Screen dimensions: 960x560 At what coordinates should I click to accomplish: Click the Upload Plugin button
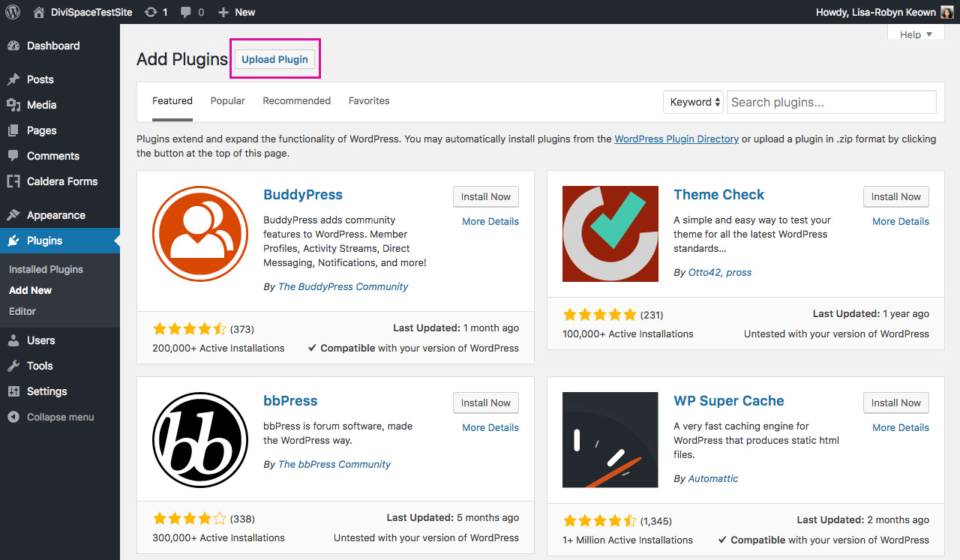coord(274,59)
